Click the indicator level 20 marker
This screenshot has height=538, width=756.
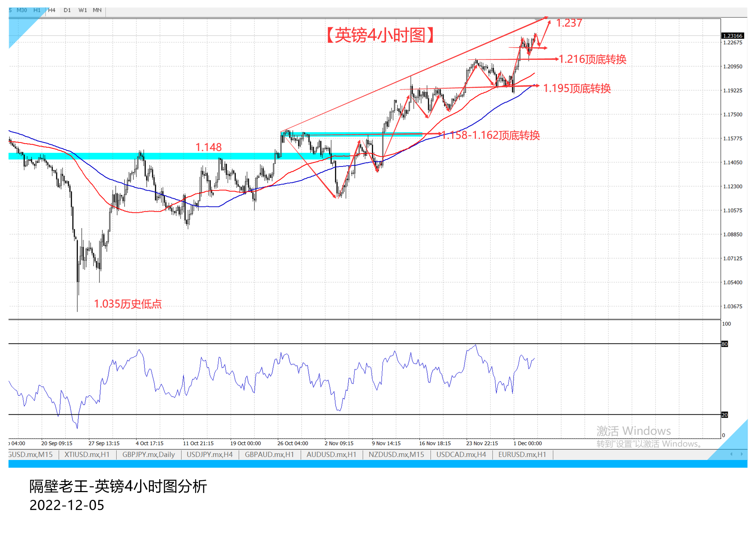click(x=725, y=415)
